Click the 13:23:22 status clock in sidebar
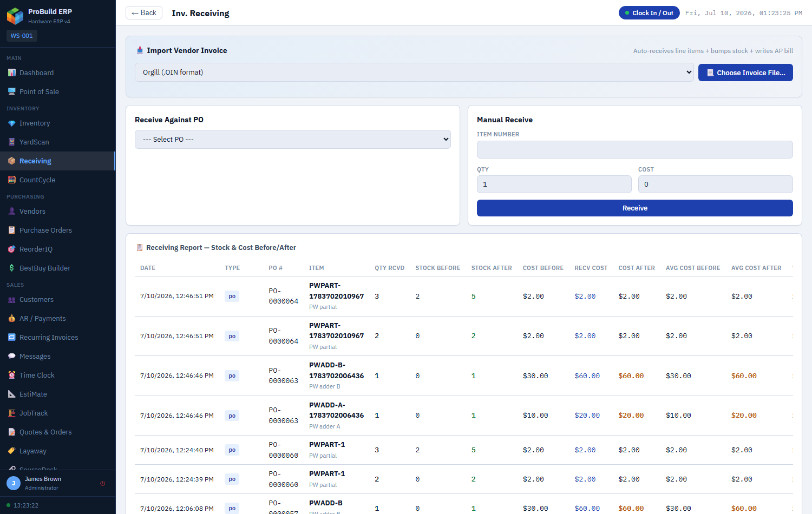This screenshot has height=514, width=812. (26, 505)
